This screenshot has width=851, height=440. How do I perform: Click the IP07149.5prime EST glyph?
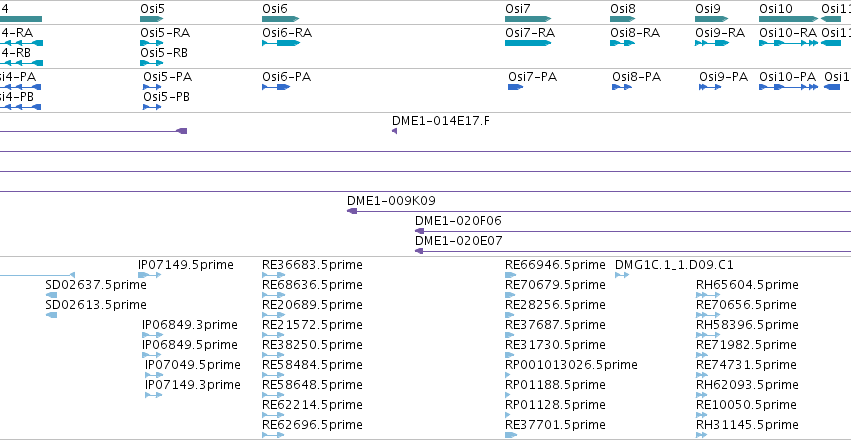[x=150, y=275]
